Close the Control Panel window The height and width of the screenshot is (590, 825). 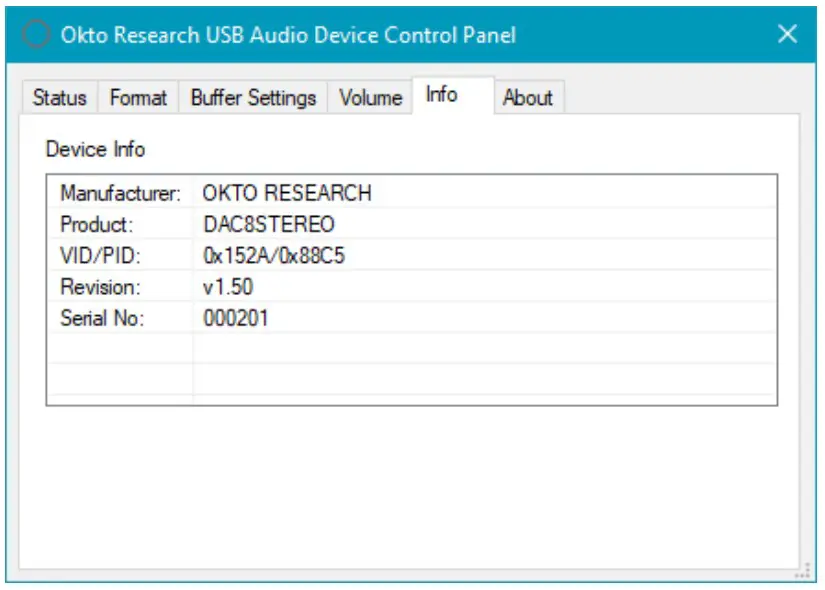tap(787, 34)
